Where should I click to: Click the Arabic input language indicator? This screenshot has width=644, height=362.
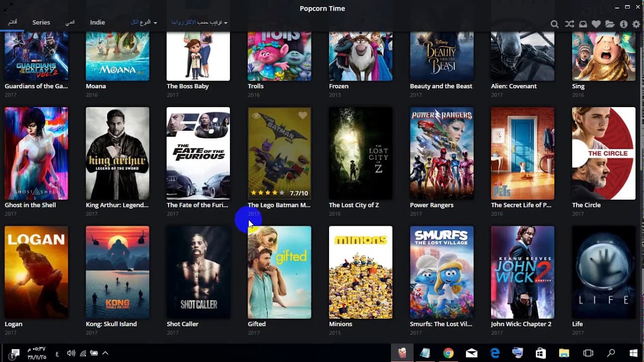point(57,353)
